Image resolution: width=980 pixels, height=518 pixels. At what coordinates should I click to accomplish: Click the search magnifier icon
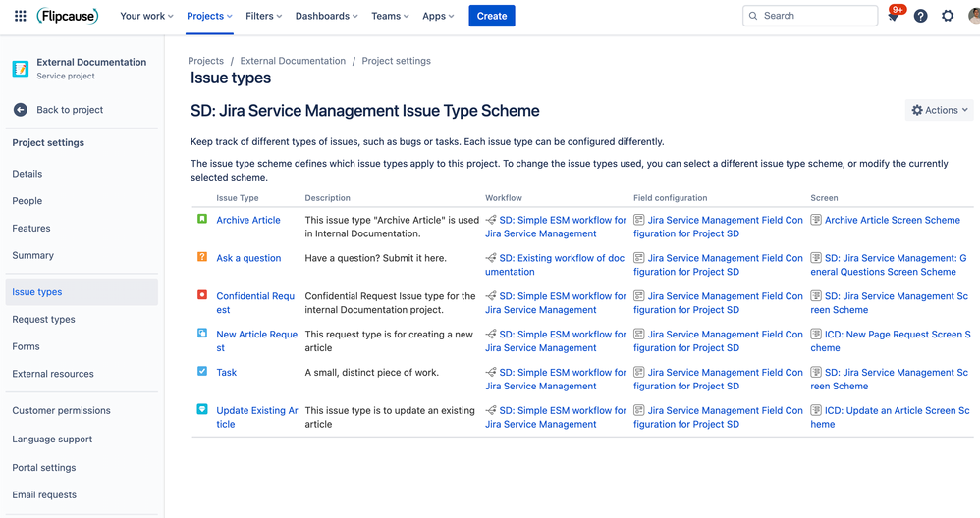click(753, 16)
